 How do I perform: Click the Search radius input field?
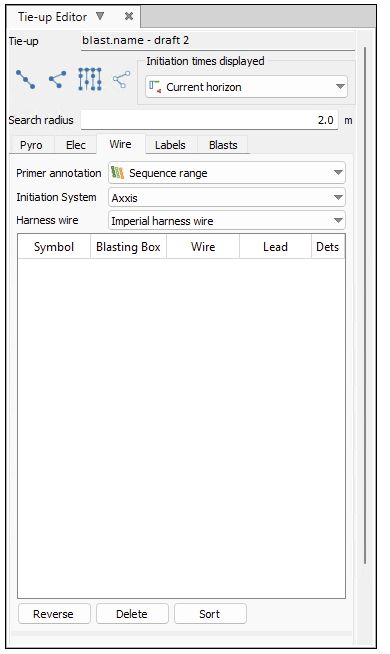[209, 120]
